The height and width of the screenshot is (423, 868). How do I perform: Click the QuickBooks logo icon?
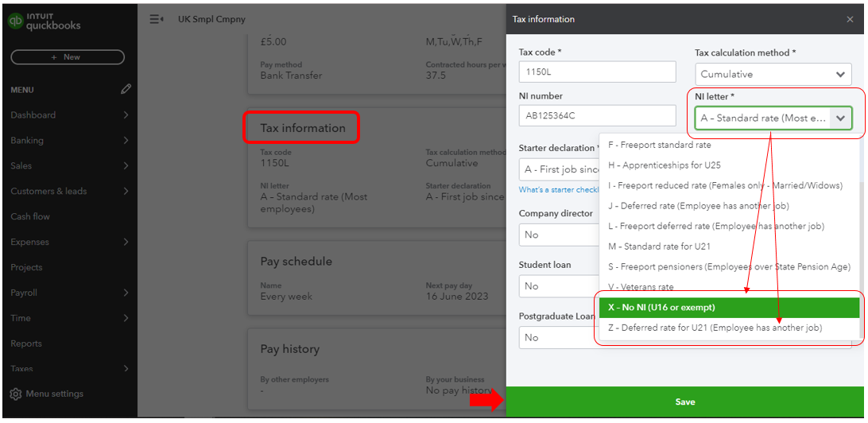(15, 21)
